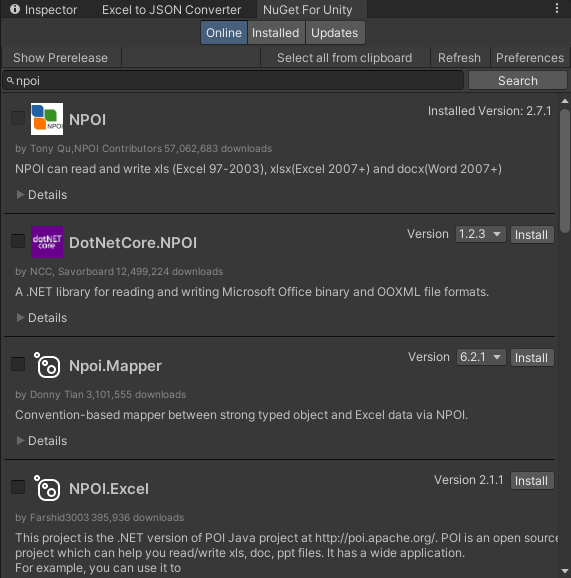Click the vertical scrollbar thumb
Image resolution: width=571 pixels, height=578 pixels.
565,171
